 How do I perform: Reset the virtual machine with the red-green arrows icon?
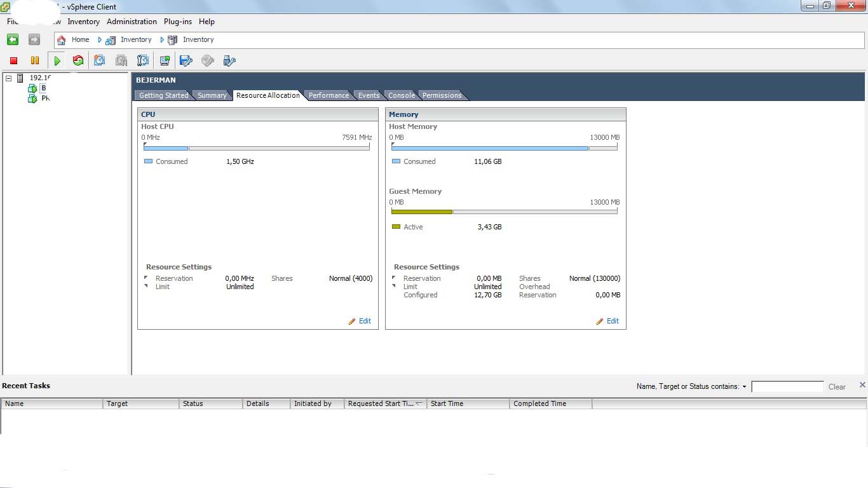coord(78,60)
